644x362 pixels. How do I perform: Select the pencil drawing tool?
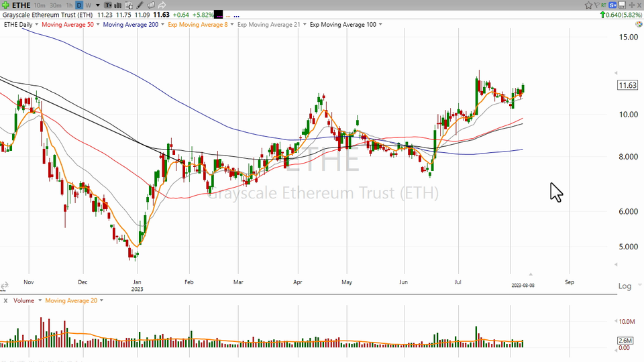tap(140, 5)
